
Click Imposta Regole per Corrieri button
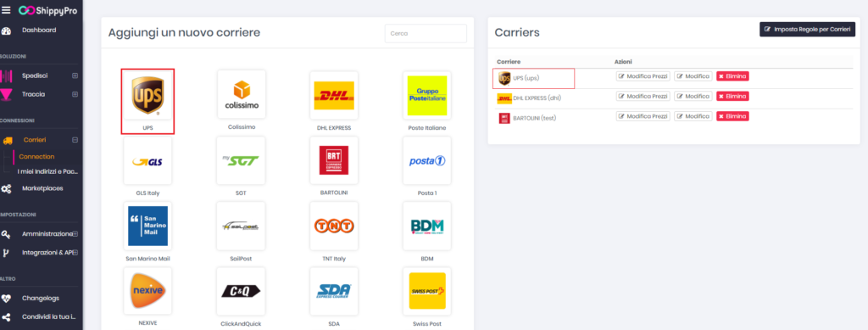click(x=807, y=30)
